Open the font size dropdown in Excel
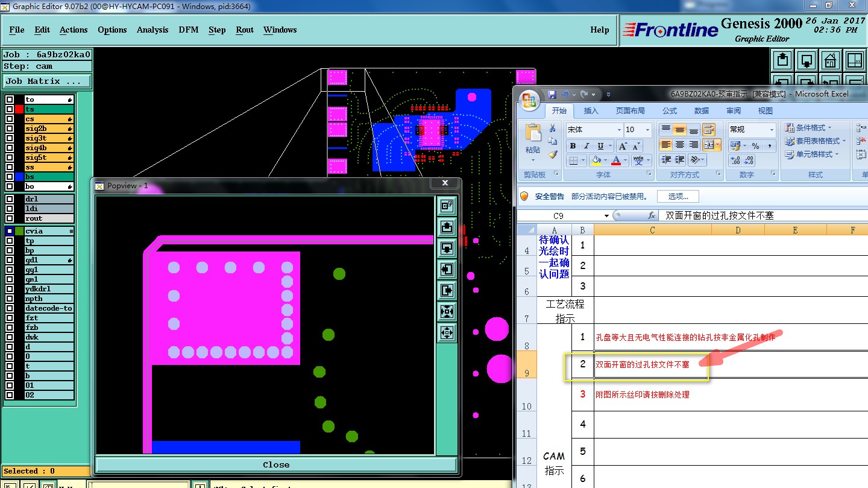Screen dimensions: 868x488 point(647,130)
